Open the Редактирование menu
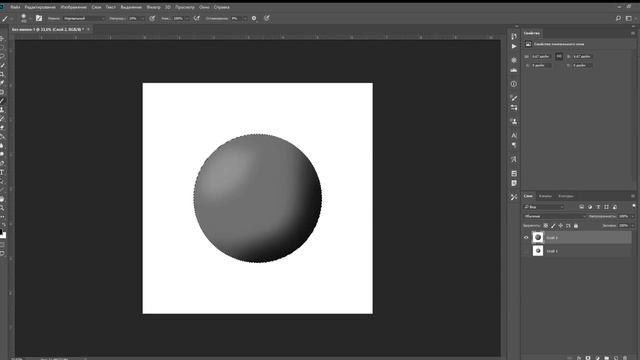 [x=40, y=7]
